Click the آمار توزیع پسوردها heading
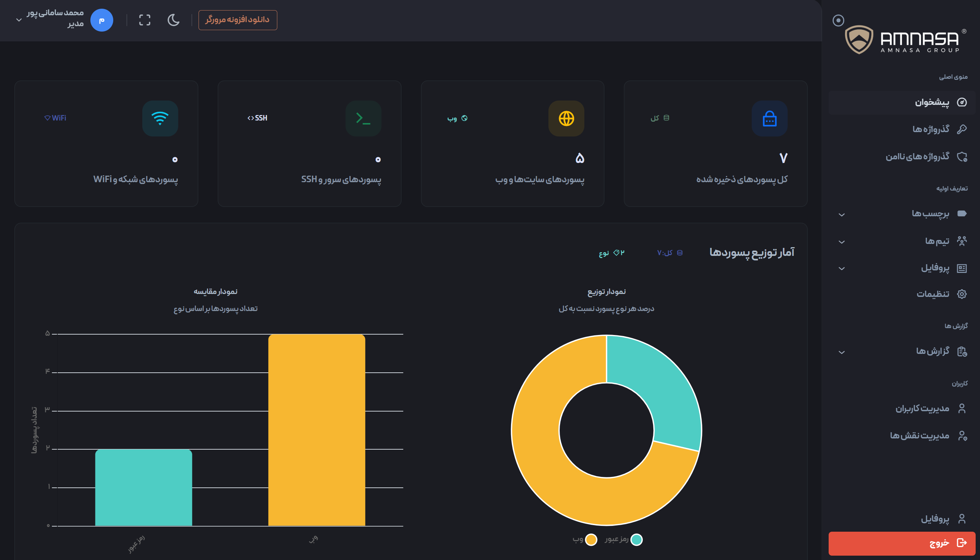The width and height of the screenshot is (980, 560). click(x=752, y=253)
